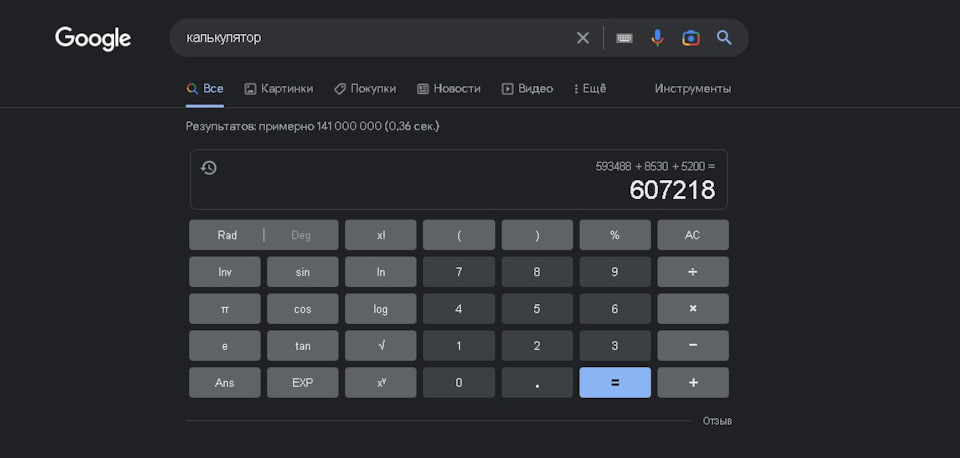Viewport: 960px width, 458px height.
Task: Open the Видео tab
Action: (527, 89)
